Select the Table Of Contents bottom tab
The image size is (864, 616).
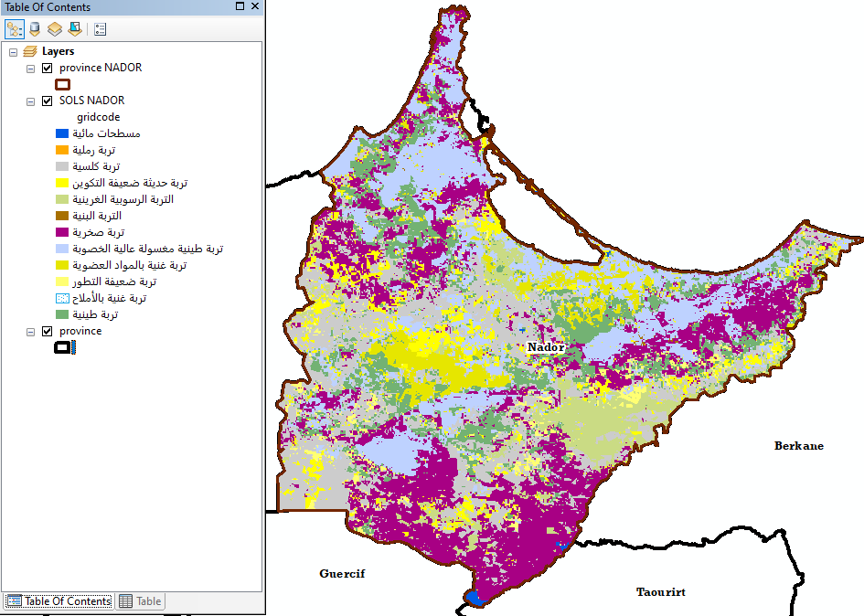click(59, 601)
